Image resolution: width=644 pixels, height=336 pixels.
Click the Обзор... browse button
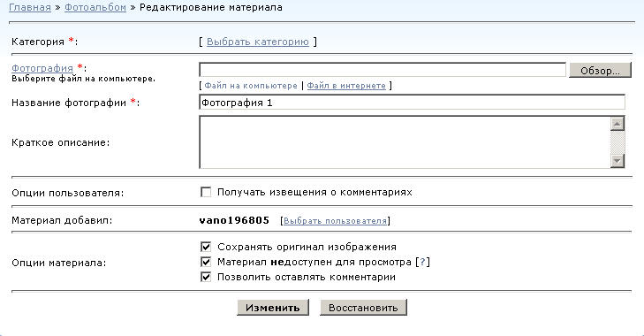tap(600, 71)
